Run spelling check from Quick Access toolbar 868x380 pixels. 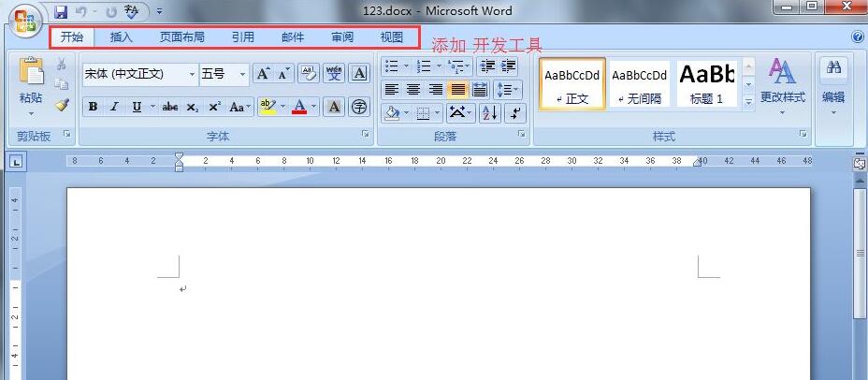tap(131, 10)
